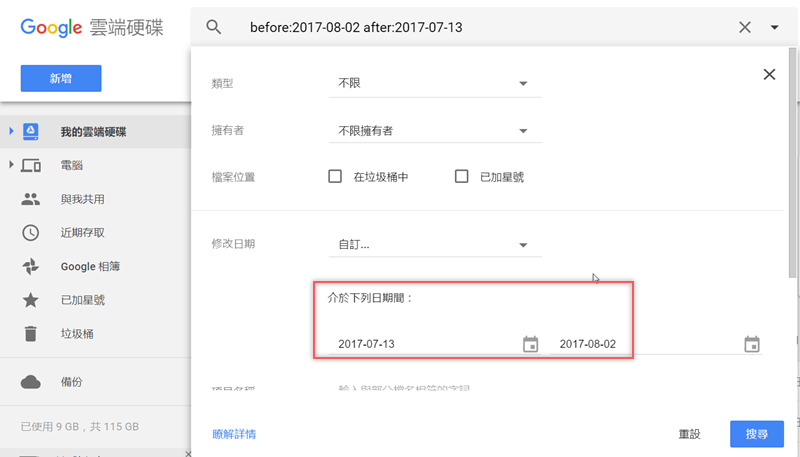Click the starred star icon

point(31,300)
